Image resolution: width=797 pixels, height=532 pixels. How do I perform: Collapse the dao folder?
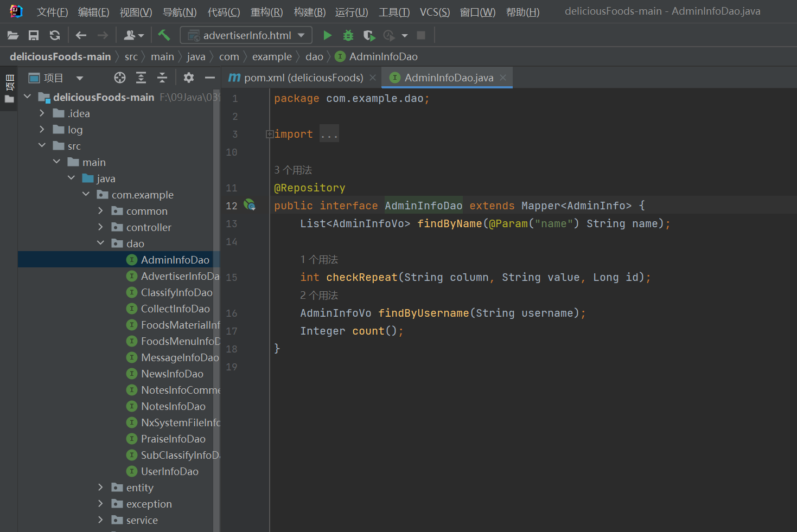(x=100, y=243)
